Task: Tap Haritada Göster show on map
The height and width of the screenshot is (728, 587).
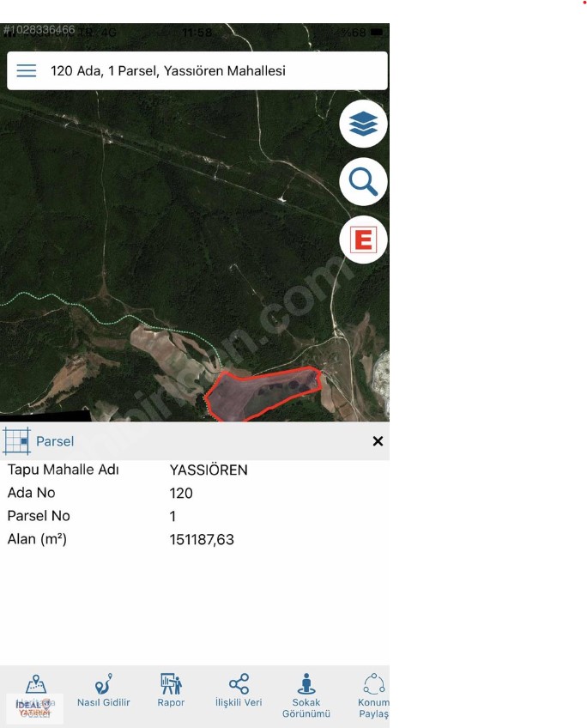Action: [x=35, y=695]
